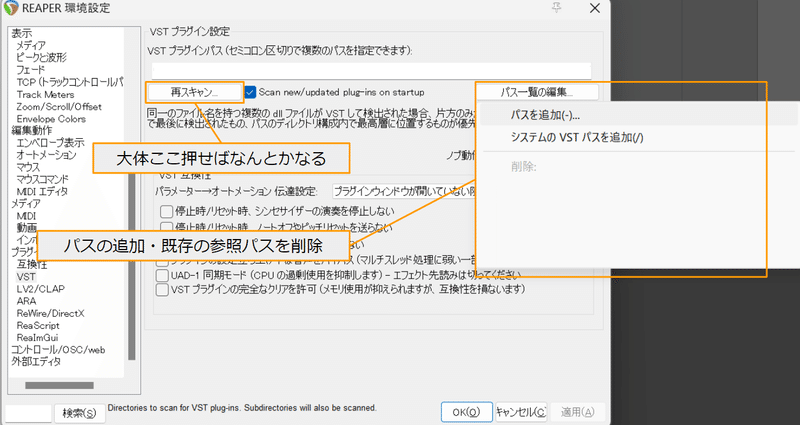
Task: Select VST in the settings tree
Action: coord(26,277)
